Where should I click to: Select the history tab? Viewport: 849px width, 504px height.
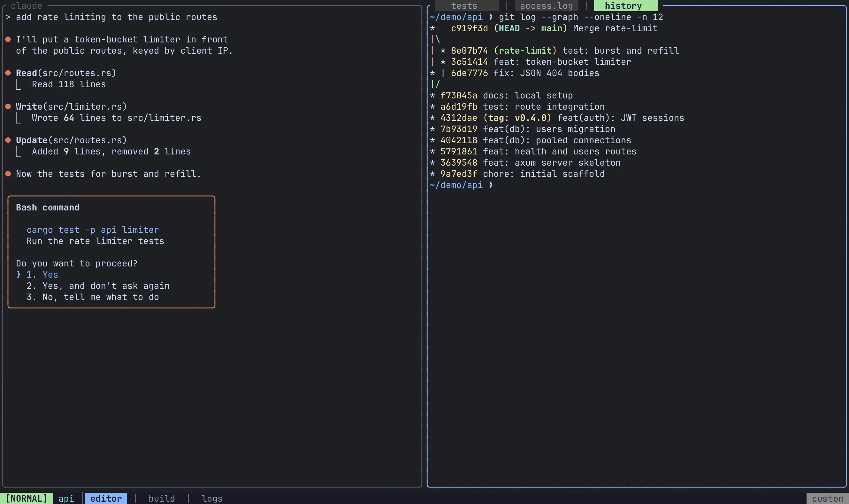[x=626, y=6]
